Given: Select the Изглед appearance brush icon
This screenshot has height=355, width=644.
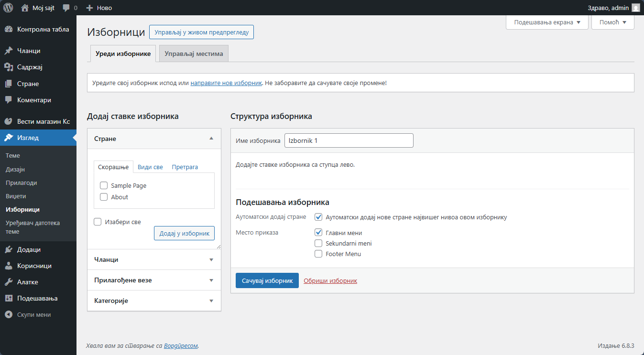Looking at the screenshot, I should pos(10,138).
